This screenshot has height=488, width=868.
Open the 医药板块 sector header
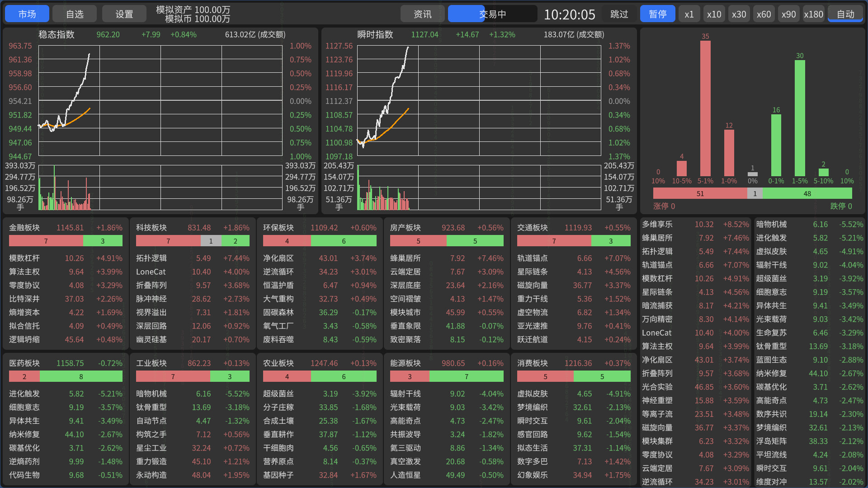(x=66, y=363)
